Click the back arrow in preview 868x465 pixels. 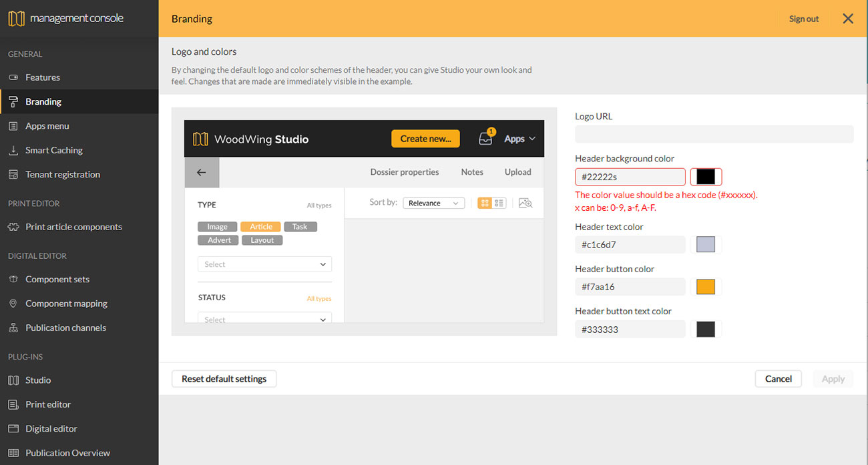pos(202,172)
